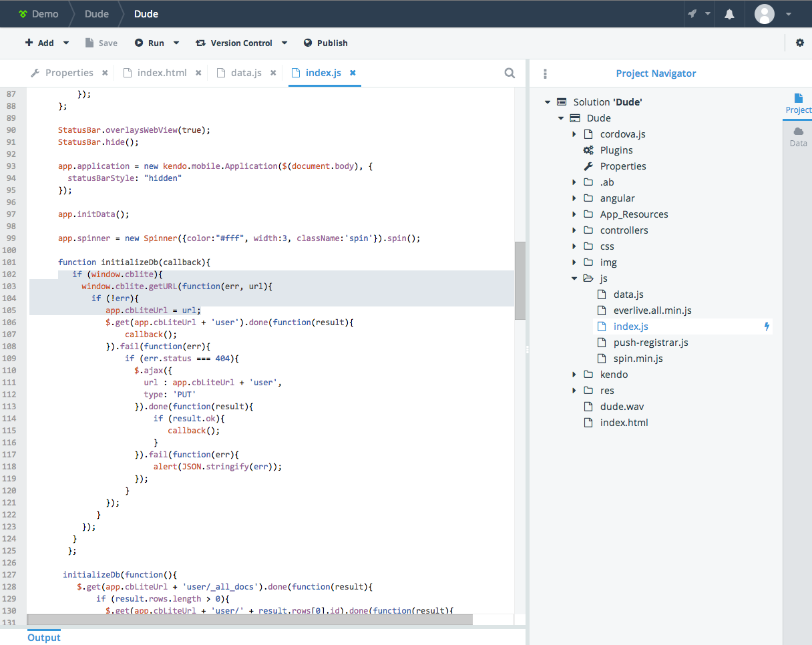Click the Telerik logo next to Demo
The width and height of the screenshot is (812, 645).
pyautogui.click(x=23, y=14)
